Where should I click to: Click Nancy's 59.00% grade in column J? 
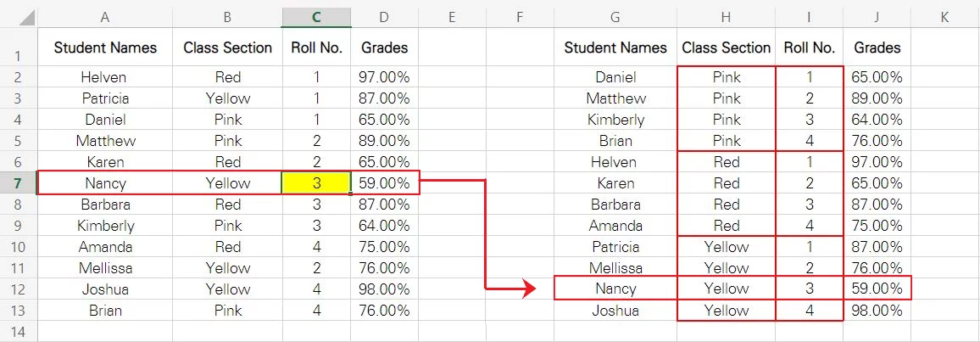[x=877, y=289]
